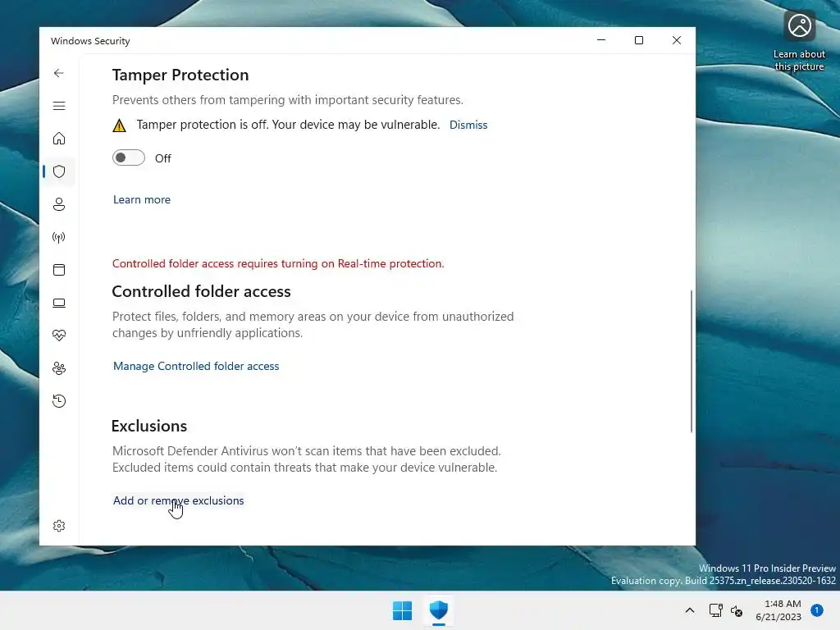Click the window's vertical scrollbar
Viewport: 840px width, 630px height.
tap(691, 361)
